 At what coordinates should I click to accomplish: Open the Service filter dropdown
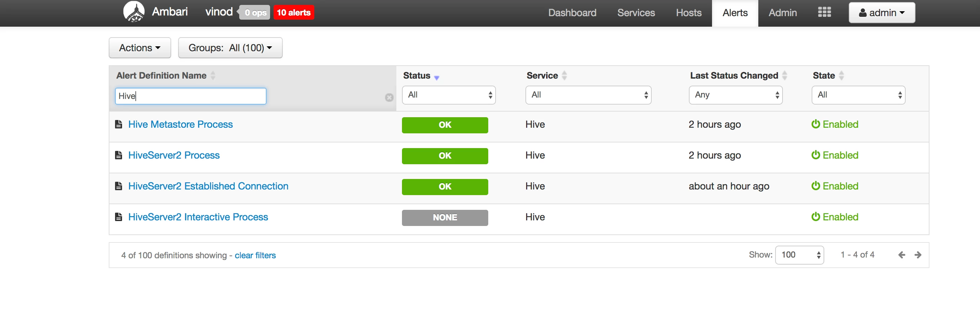588,95
